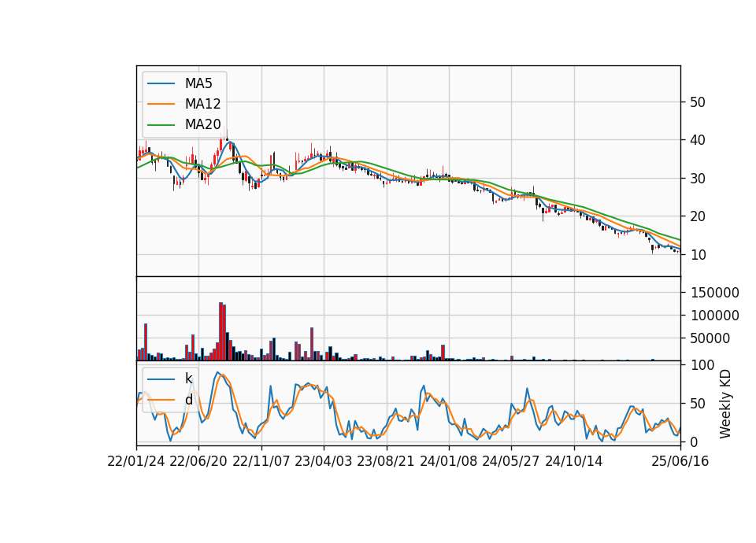The width and height of the screenshot is (756, 543).
Task: Click the green MA20 legend line sample
Action: [161, 124]
